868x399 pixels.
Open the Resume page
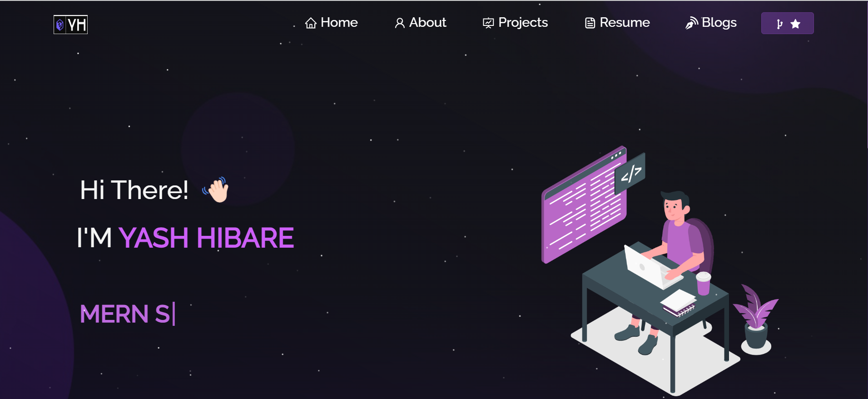[617, 23]
